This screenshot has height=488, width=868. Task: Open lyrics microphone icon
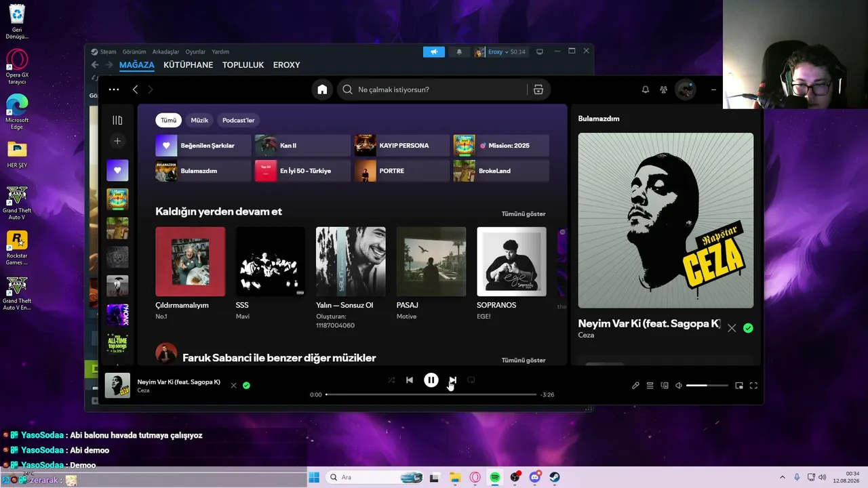pos(635,386)
